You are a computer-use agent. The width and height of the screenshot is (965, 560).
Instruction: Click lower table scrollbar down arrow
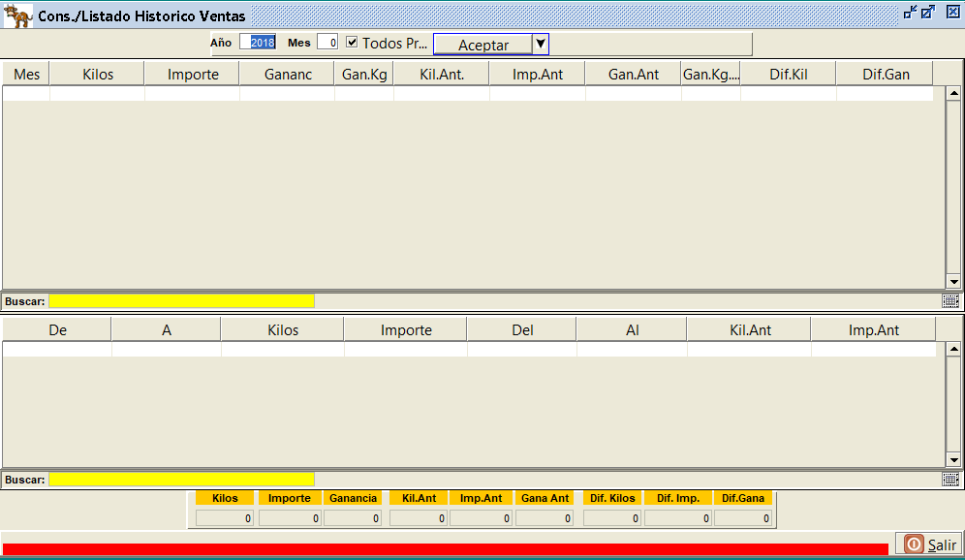point(953,459)
